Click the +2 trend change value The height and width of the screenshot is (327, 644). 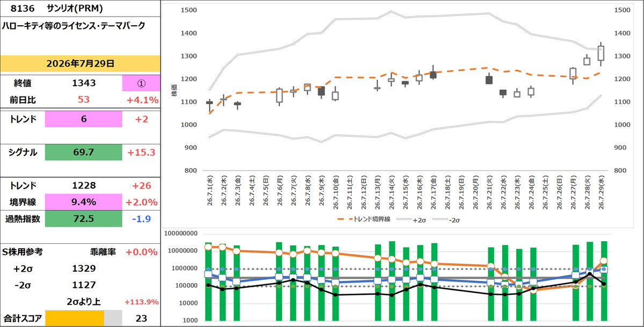[141, 120]
